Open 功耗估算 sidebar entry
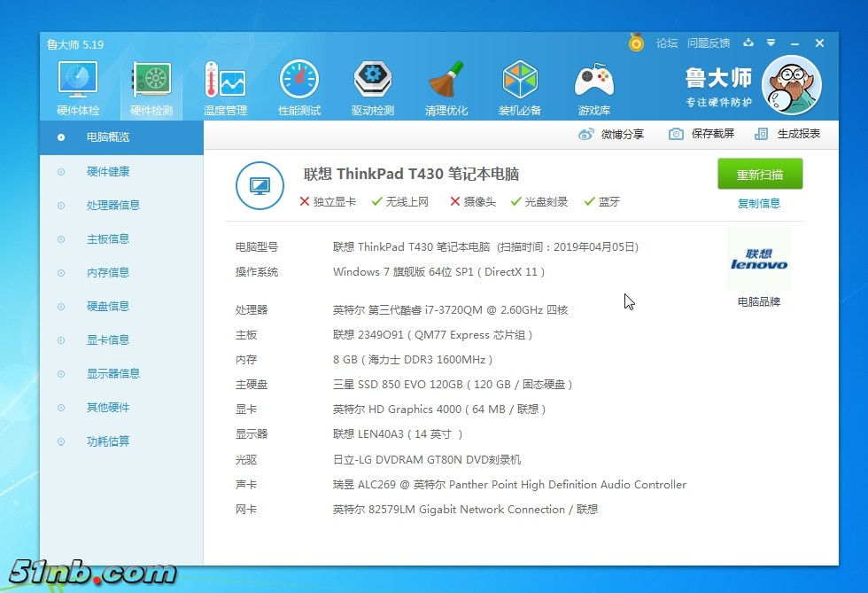Screen dimensions: 868x593 click(108, 441)
